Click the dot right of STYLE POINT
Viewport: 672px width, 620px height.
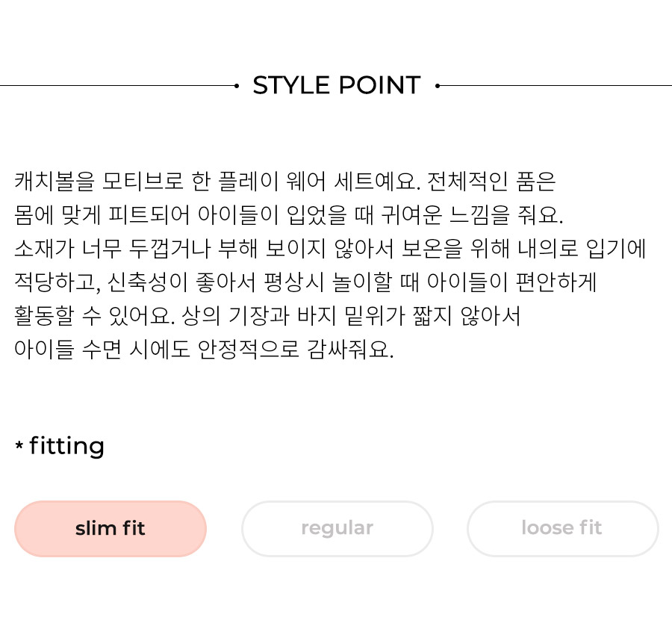437,86
